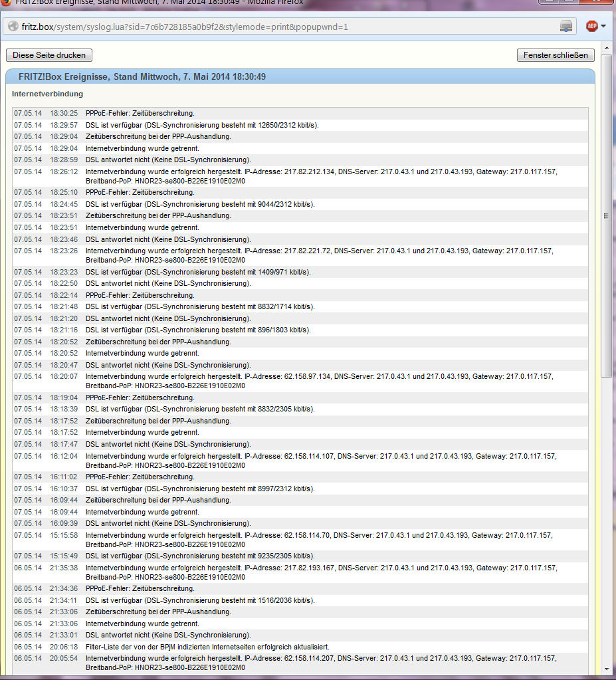The height and width of the screenshot is (680, 616).
Task: Select the entry with IP-Adresse 62.158.97.134
Action: (x=300, y=381)
